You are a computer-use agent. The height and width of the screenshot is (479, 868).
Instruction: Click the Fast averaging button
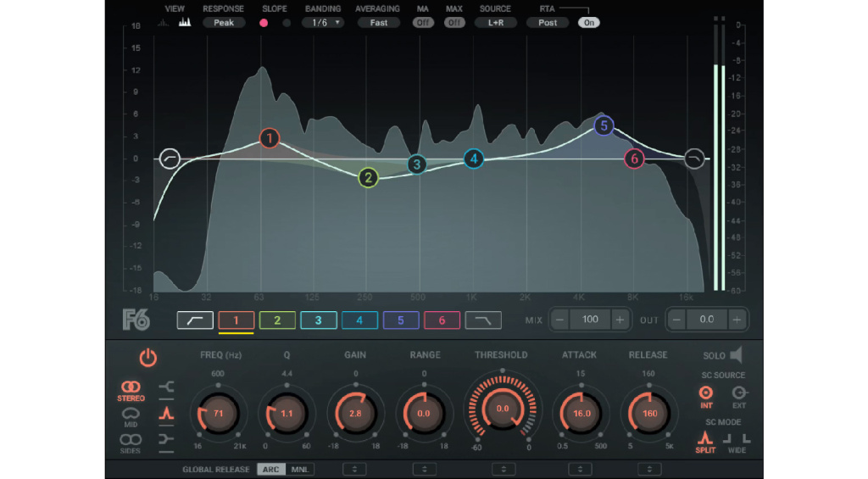379,23
